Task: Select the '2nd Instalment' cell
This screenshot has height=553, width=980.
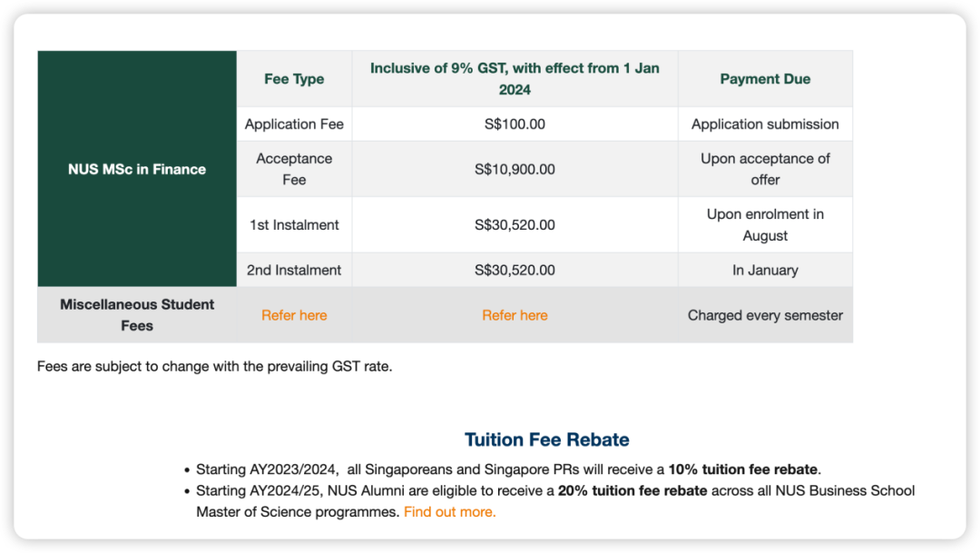Action: click(x=294, y=270)
